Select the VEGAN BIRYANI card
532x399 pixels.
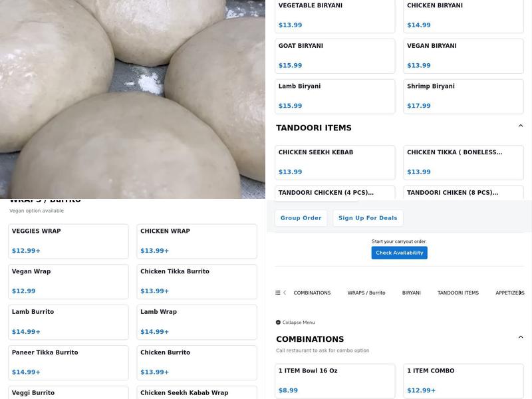pyautogui.click(x=464, y=56)
